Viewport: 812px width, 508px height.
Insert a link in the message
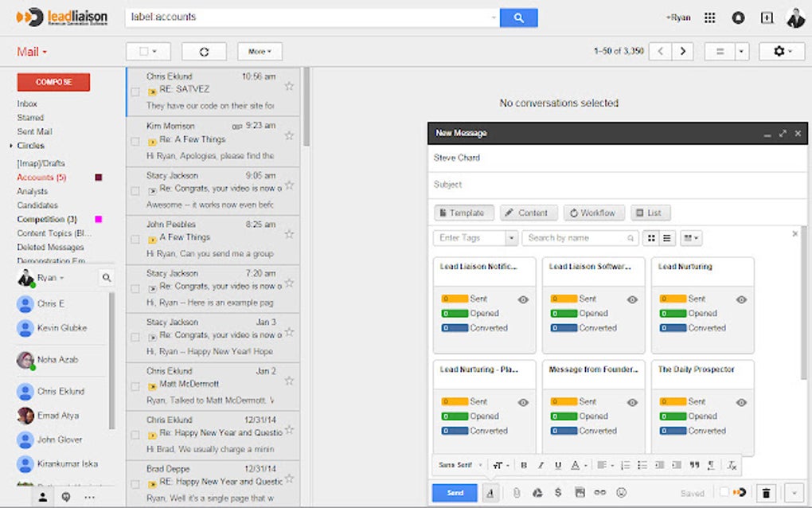point(600,492)
